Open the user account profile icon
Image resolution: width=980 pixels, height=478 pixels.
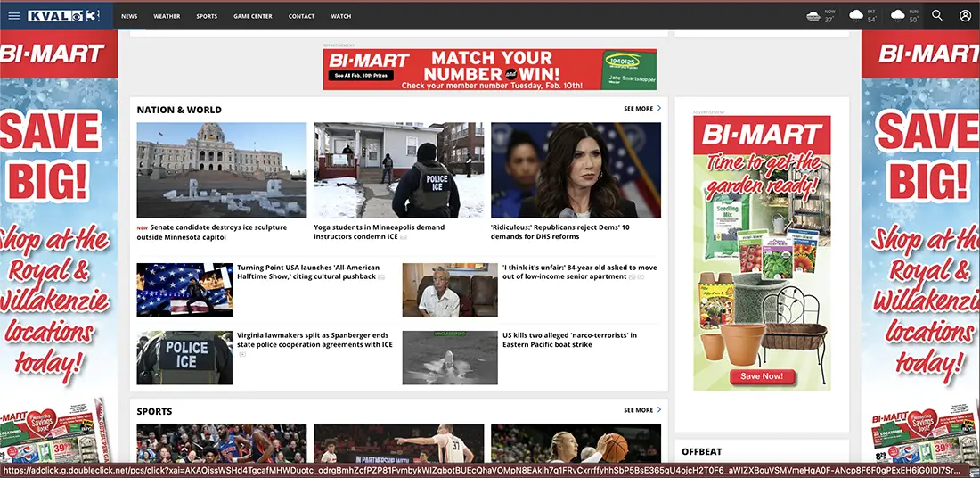(x=965, y=16)
